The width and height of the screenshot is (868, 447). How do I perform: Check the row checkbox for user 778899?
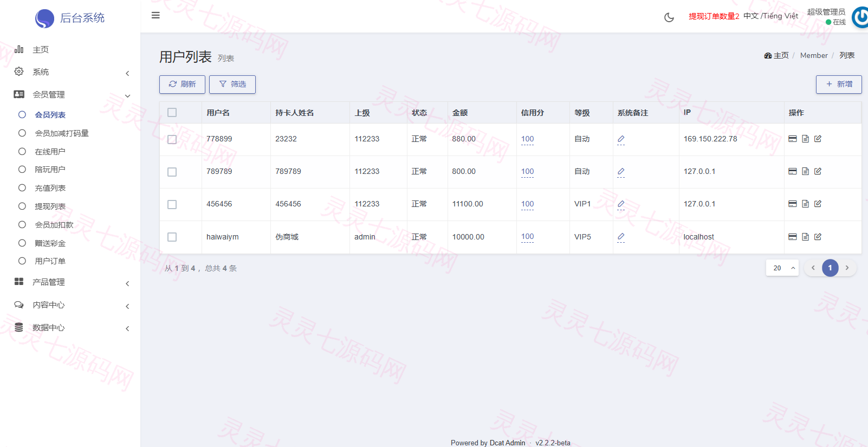pos(172,139)
